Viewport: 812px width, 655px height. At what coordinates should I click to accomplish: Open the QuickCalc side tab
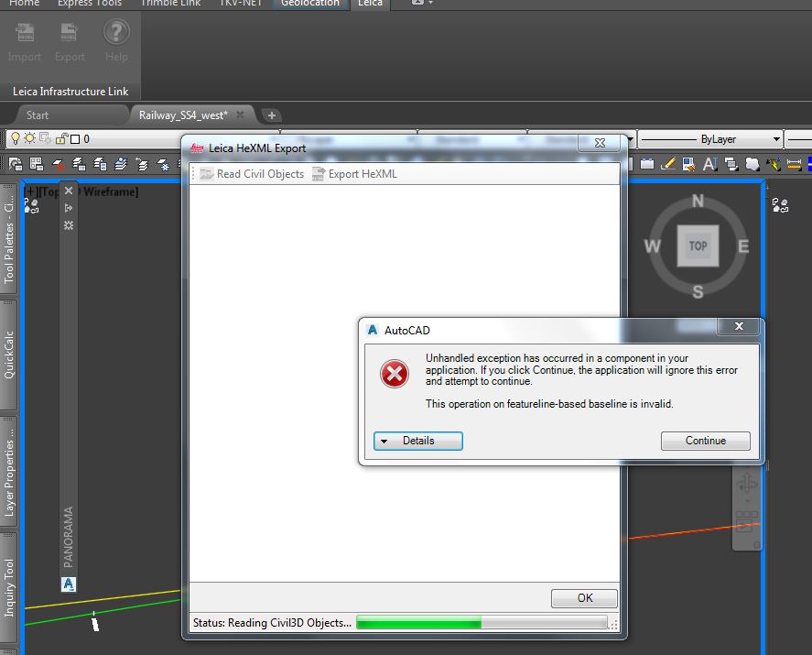pos(9,355)
